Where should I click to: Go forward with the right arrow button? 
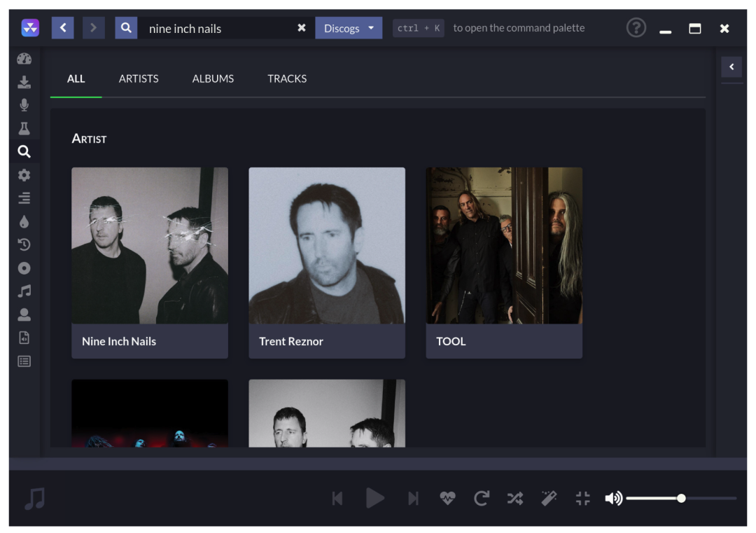[x=94, y=28]
